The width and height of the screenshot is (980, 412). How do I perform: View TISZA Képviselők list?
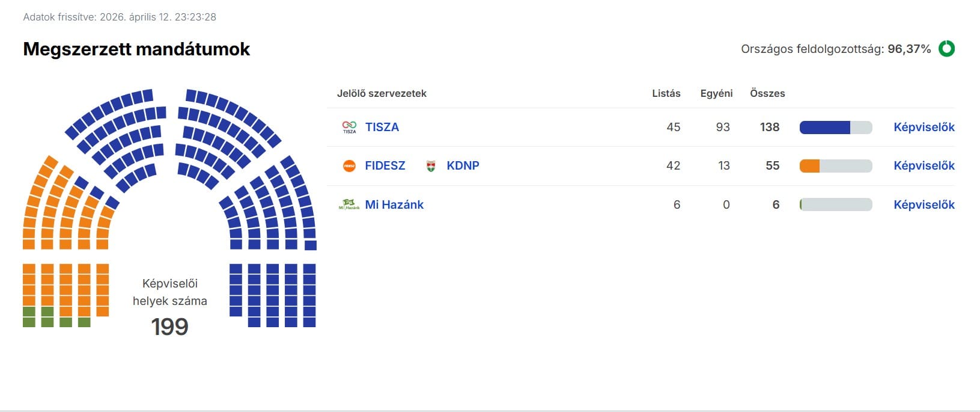(x=924, y=127)
